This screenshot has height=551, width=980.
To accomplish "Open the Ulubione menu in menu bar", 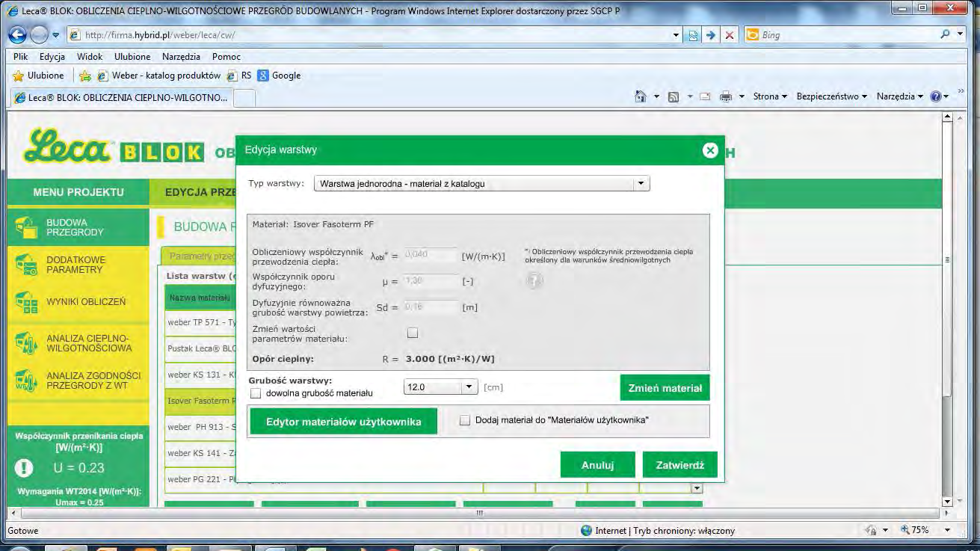I will coord(132,57).
